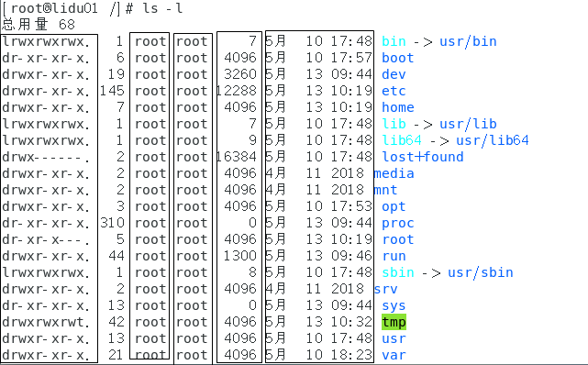Select the time '10:32' in the tmp row
Image resolution: width=588 pixels, height=365 pixels.
pyautogui.click(x=351, y=322)
